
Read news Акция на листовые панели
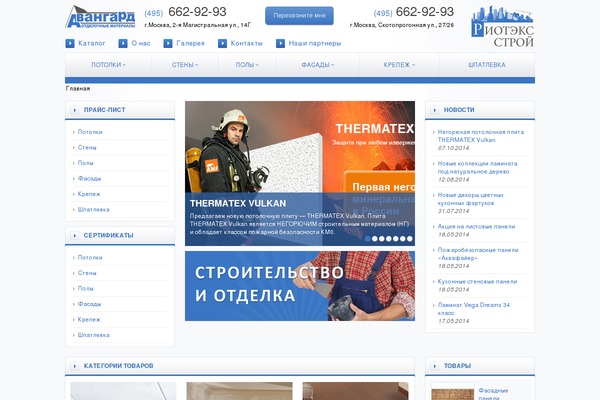click(476, 227)
